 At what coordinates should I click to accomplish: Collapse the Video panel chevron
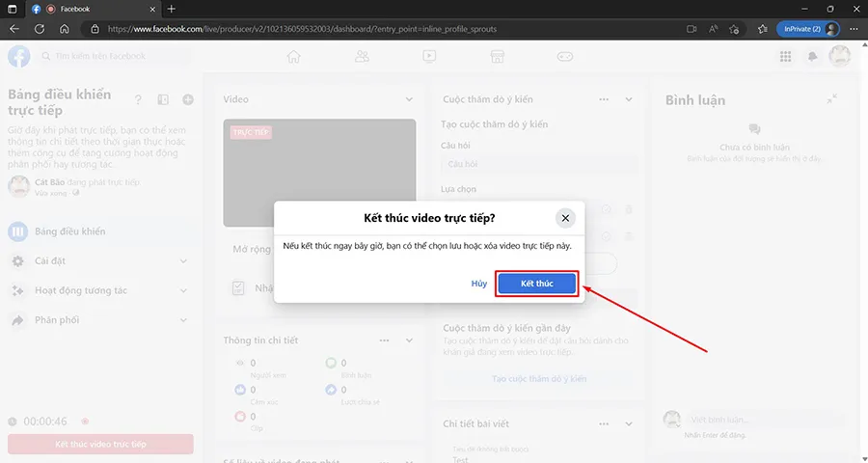click(409, 99)
